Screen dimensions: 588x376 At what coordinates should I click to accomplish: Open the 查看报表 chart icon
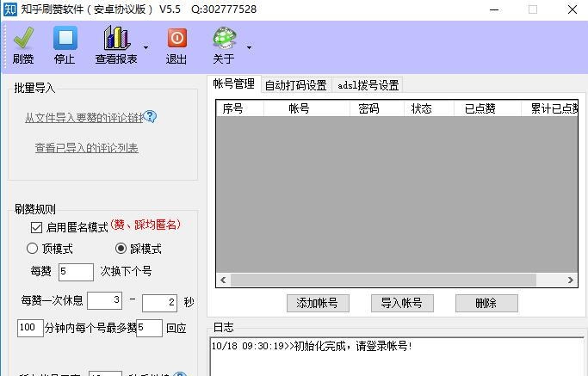[x=116, y=38]
